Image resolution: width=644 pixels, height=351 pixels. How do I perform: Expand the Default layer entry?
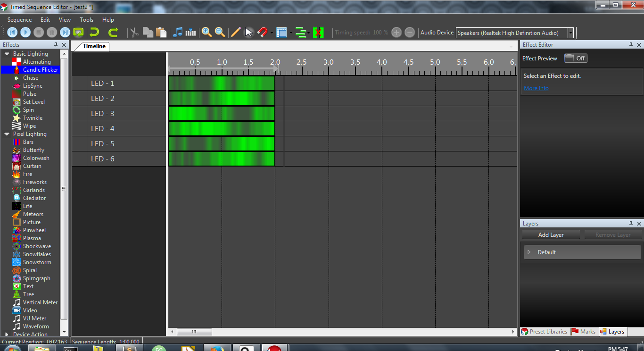point(529,252)
